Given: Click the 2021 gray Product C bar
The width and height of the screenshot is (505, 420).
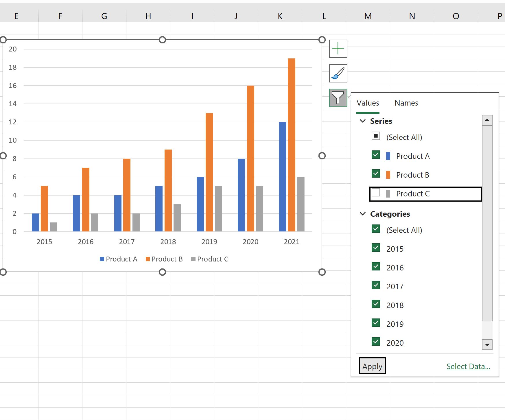Looking at the screenshot, I should click(x=301, y=204).
